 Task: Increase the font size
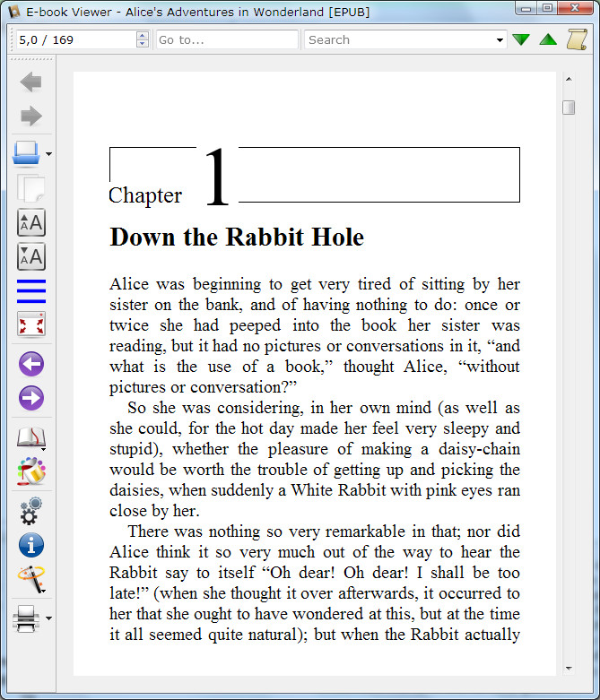(x=30, y=222)
